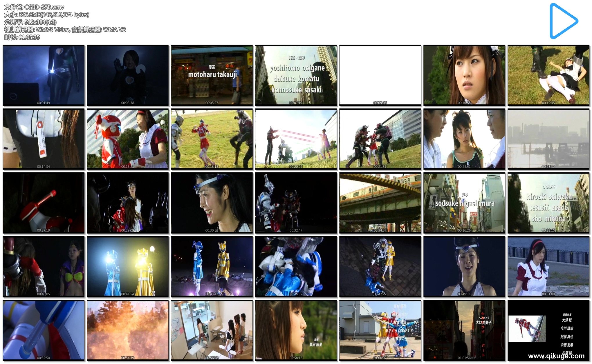
Task: Select the red mascot and maid thumbnail at 00:16:23
Action: pos(128,139)
